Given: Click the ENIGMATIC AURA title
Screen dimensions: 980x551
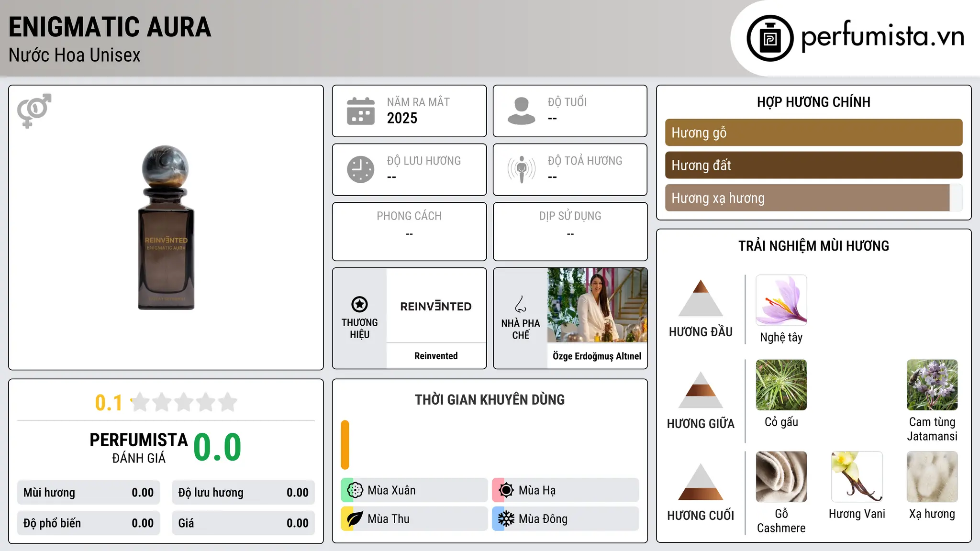Looking at the screenshot, I should coord(110,27).
